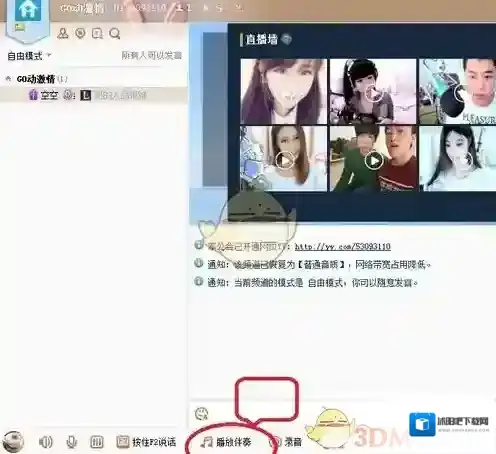Screen dimensions: 496x454
Task: Select user 空空 in the channel list
Action: (93, 95)
